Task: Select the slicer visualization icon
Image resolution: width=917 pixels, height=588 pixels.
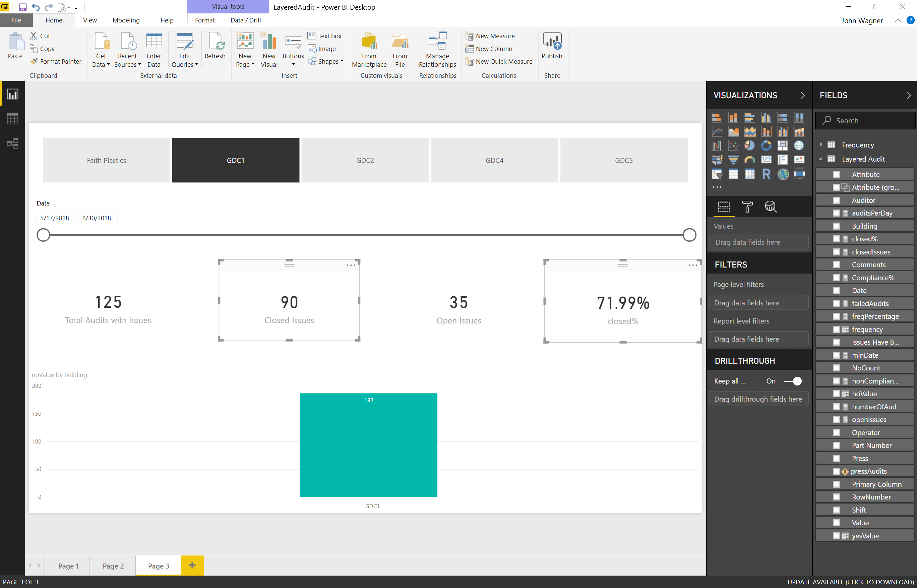Action: point(717,174)
